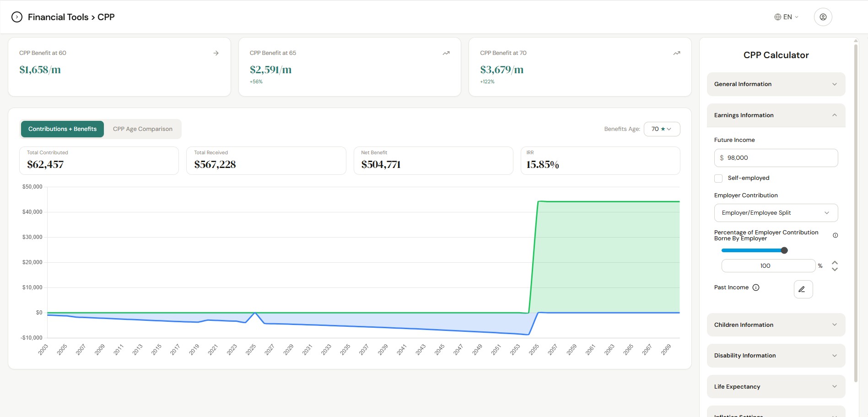Click the +122% label on the 70 card
The image size is (868, 417).
pos(487,82)
